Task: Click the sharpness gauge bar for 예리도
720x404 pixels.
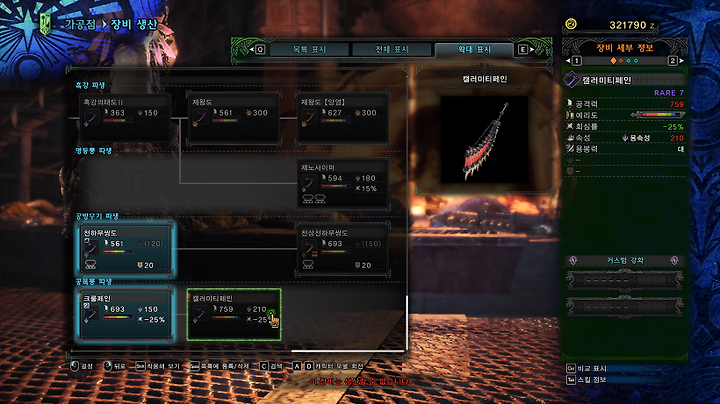Action: (x=658, y=115)
